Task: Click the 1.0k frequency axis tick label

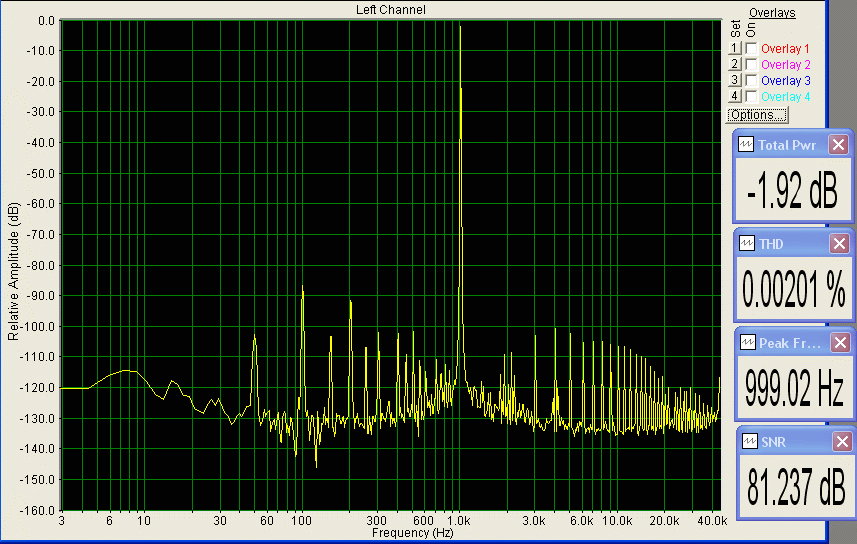Action: click(459, 520)
